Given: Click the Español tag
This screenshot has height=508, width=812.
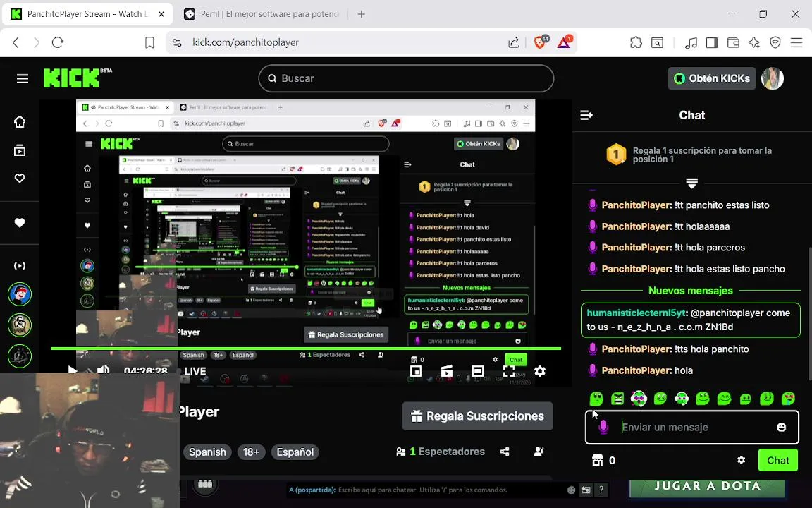Looking at the screenshot, I should [295, 452].
